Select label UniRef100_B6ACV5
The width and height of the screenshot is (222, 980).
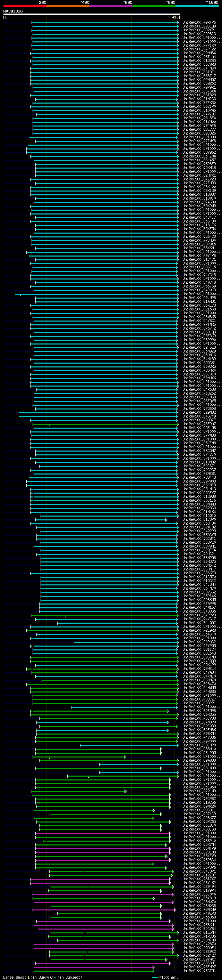pos(199,535)
